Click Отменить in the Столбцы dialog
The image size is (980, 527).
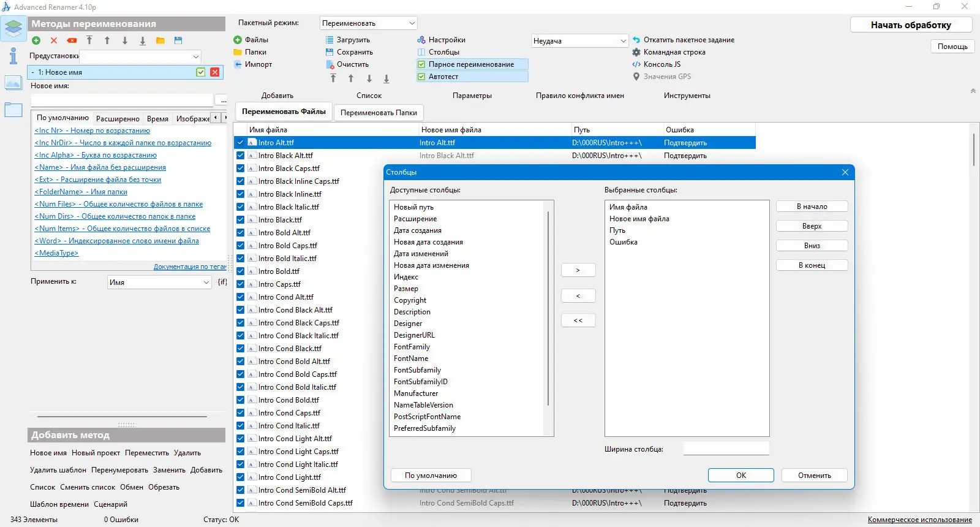815,476
